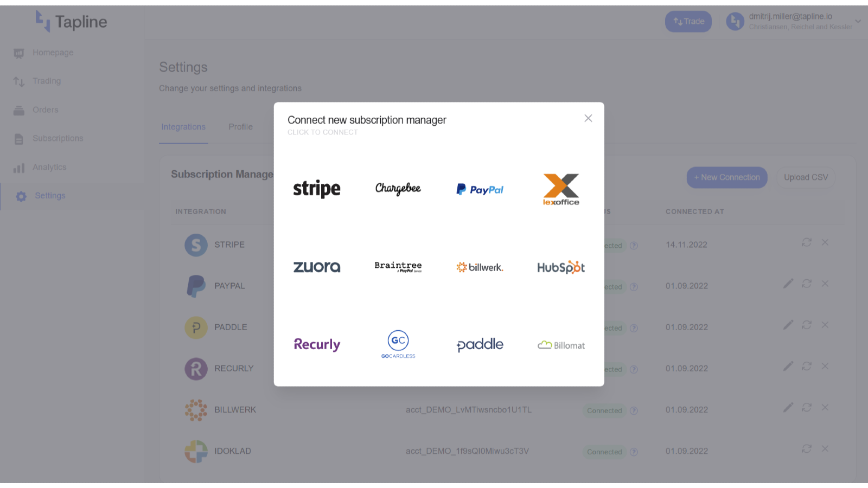This screenshot has height=488, width=868.
Task: Click the Upload CSV button
Action: (x=806, y=177)
